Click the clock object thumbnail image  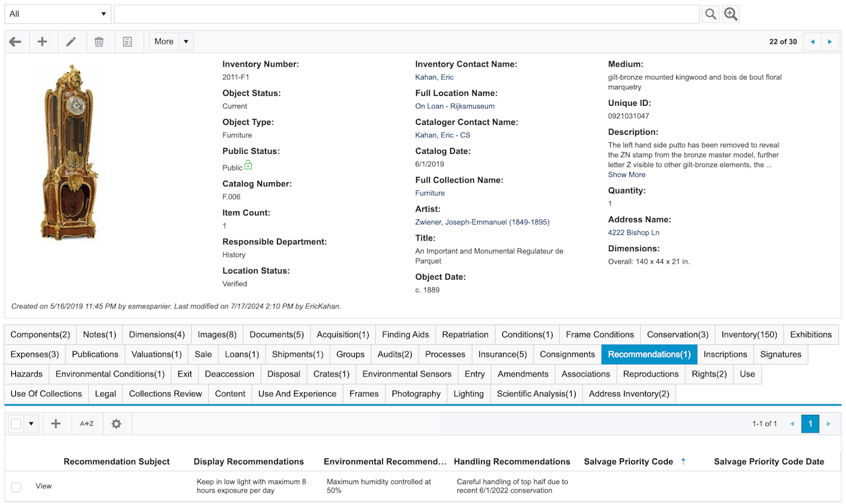coord(69,153)
